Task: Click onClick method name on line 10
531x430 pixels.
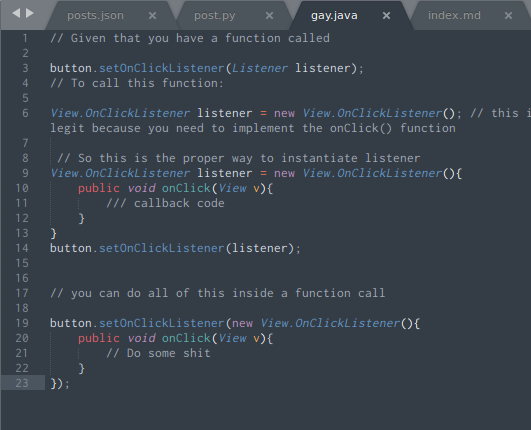Action: [x=186, y=188]
